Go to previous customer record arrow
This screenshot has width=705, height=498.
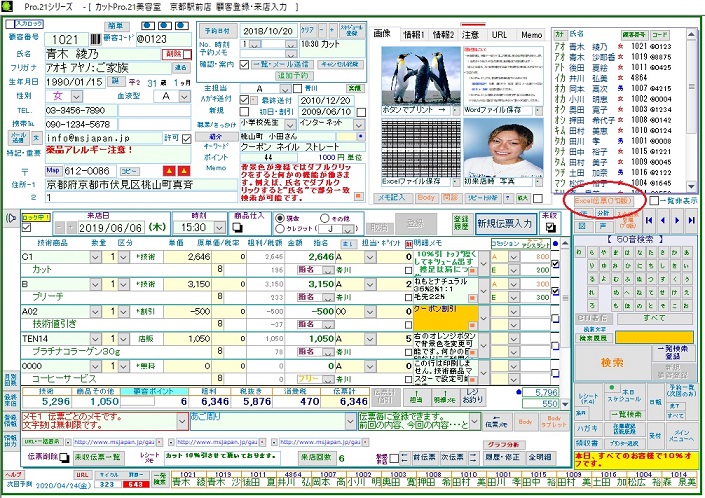pyautogui.click(x=662, y=220)
